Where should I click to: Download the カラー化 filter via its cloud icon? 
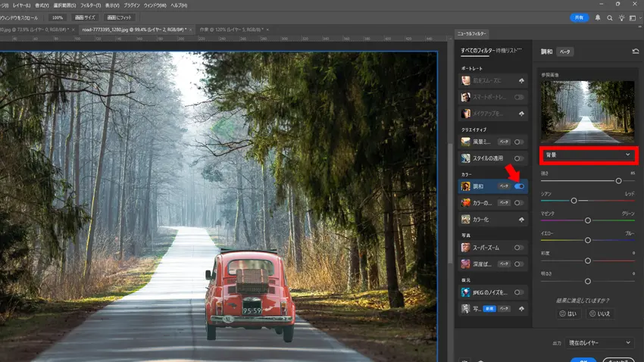[x=520, y=219]
